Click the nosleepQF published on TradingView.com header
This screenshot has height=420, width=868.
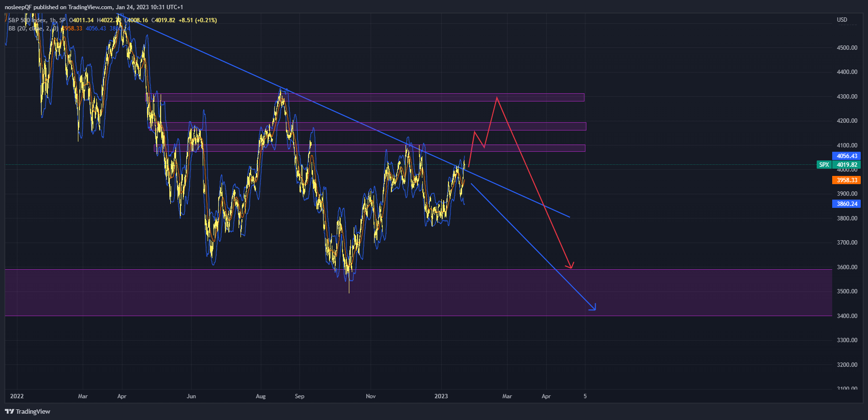tap(94, 7)
